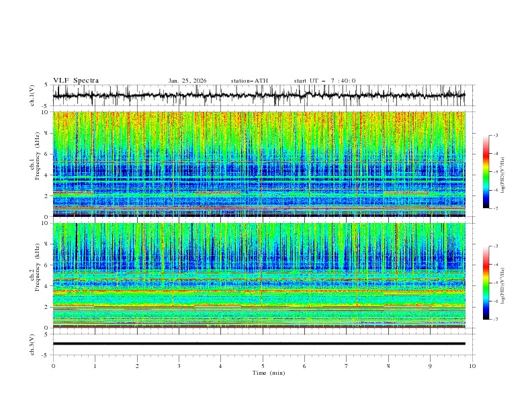Viewport: 532px width, 411px height.
Task: Click the "3" tick on the time axis
Action: (x=179, y=366)
